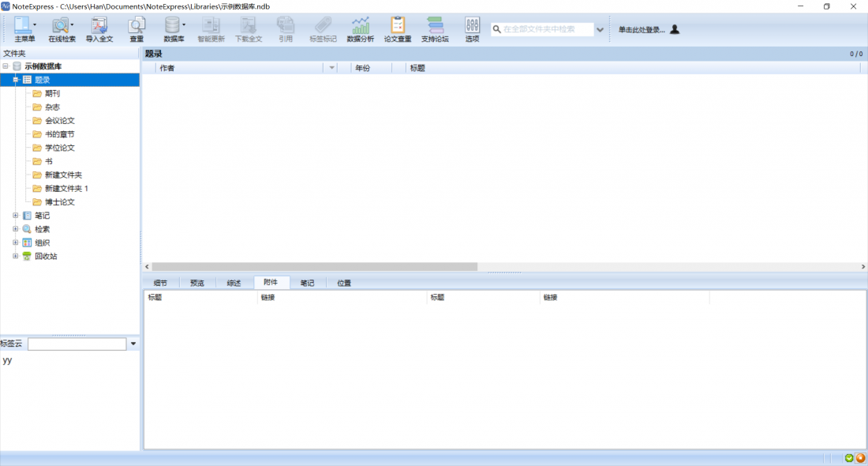Click the yy tag in tag cloud

7,361
